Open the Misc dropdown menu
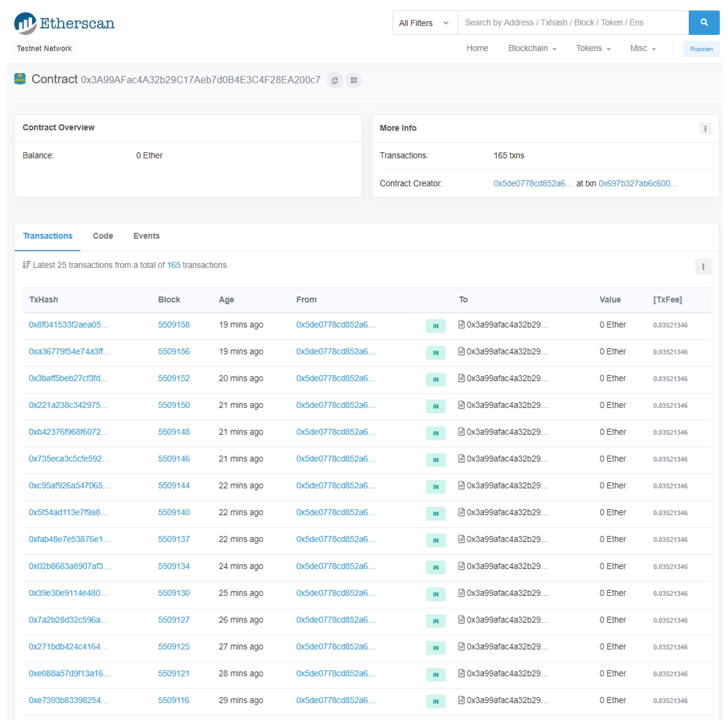Viewport: 728px width, 726px height. (x=643, y=49)
